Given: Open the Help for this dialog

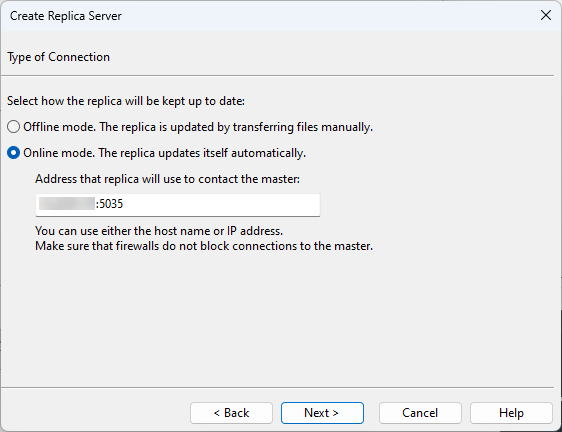Looking at the screenshot, I should coord(511,413).
